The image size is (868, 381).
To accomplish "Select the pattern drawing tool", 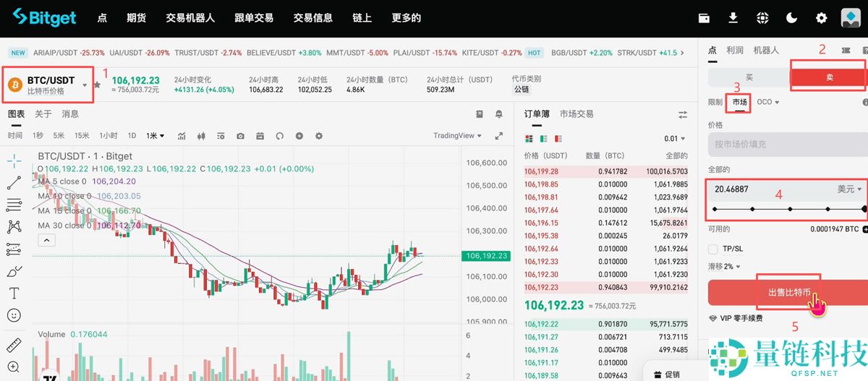I will click(14, 227).
